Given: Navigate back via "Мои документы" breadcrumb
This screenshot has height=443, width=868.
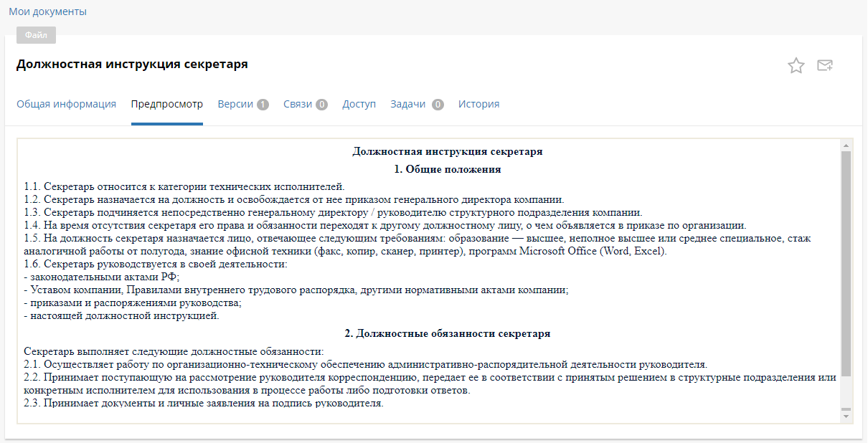Looking at the screenshot, I should (49, 11).
